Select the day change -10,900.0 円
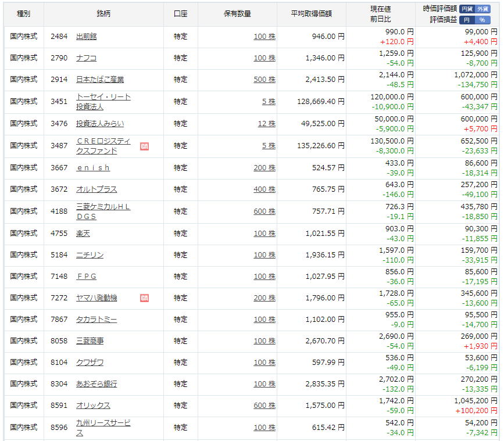Viewport: 504px width, 441px height. click(393, 107)
